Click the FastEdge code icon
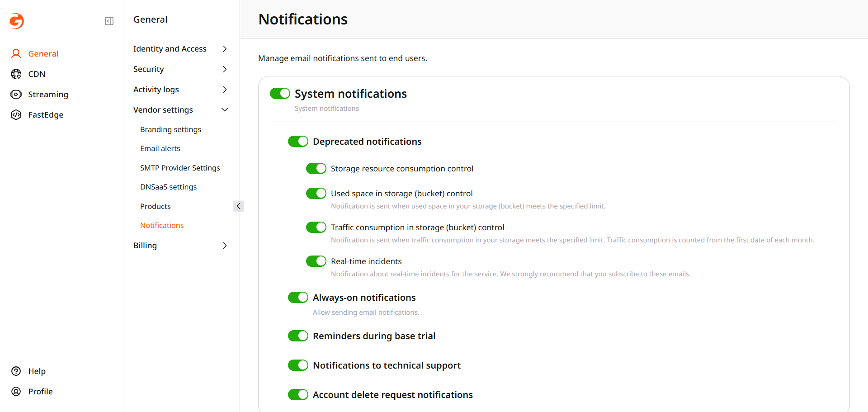 pos(16,115)
